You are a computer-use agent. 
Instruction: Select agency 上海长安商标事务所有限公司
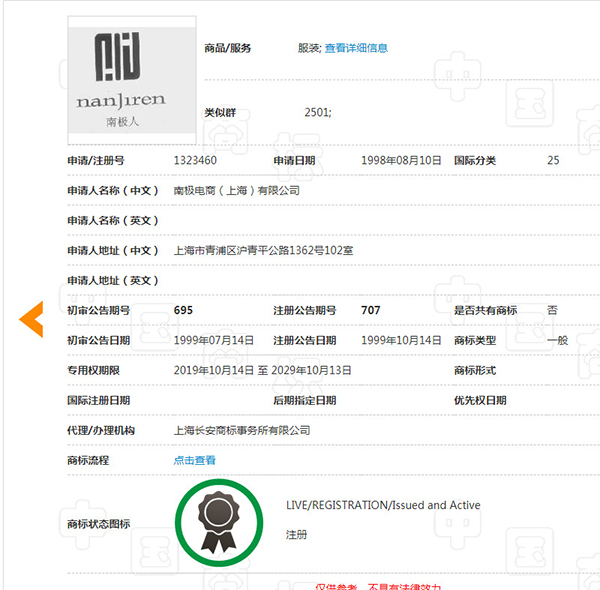coord(242,430)
